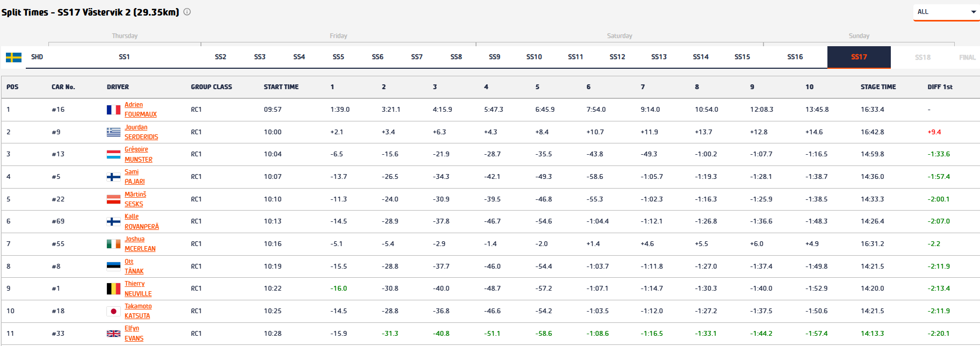980x346 pixels.
Task: Select the FINAL tab
Action: pos(967,57)
